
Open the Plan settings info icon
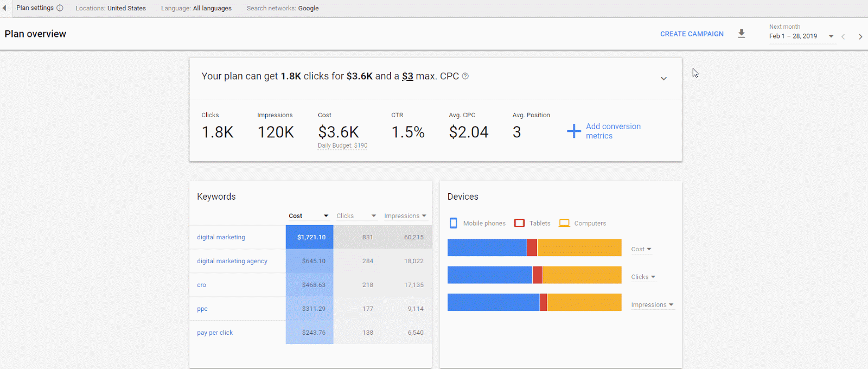pyautogui.click(x=60, y=8)
